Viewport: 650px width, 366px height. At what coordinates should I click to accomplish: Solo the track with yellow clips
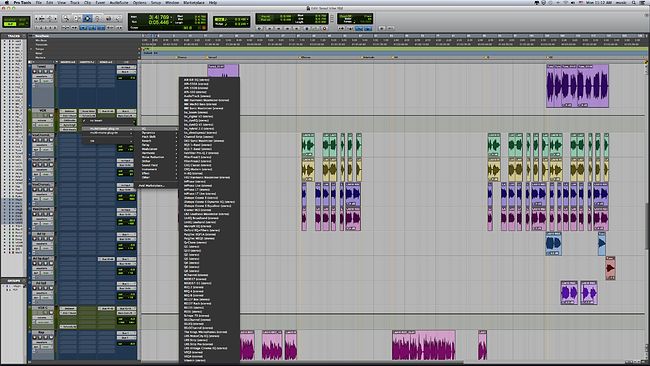(x=46, y=165)
